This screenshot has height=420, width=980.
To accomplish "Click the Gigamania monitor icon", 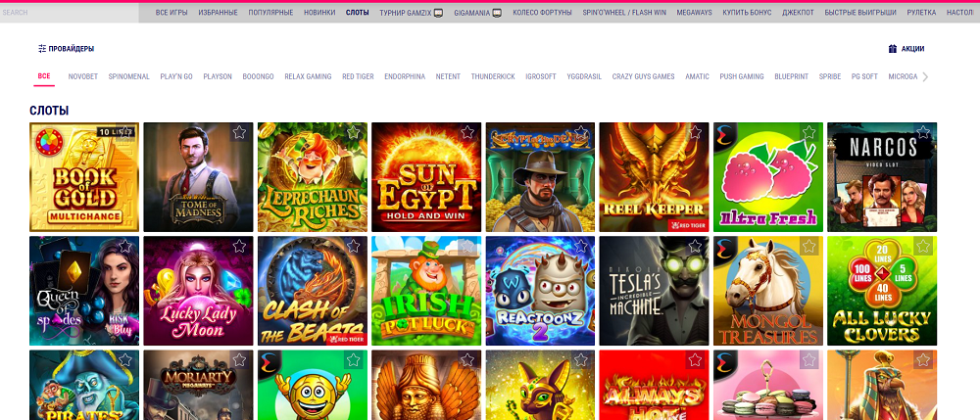I will [x=497, y=13].
